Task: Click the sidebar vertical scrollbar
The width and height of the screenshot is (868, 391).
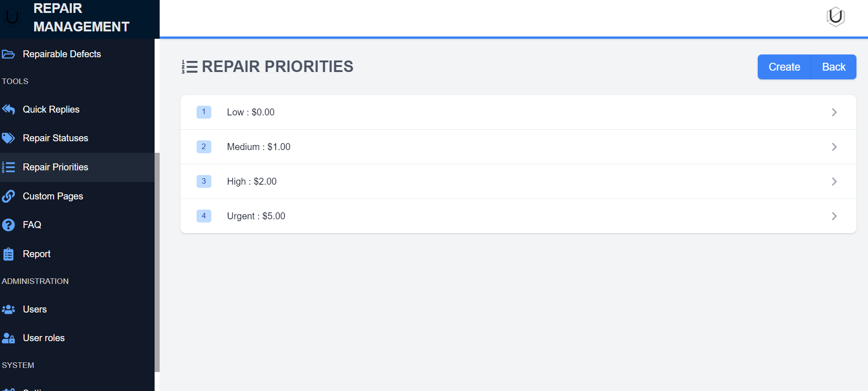Action: tap(157, 262)
